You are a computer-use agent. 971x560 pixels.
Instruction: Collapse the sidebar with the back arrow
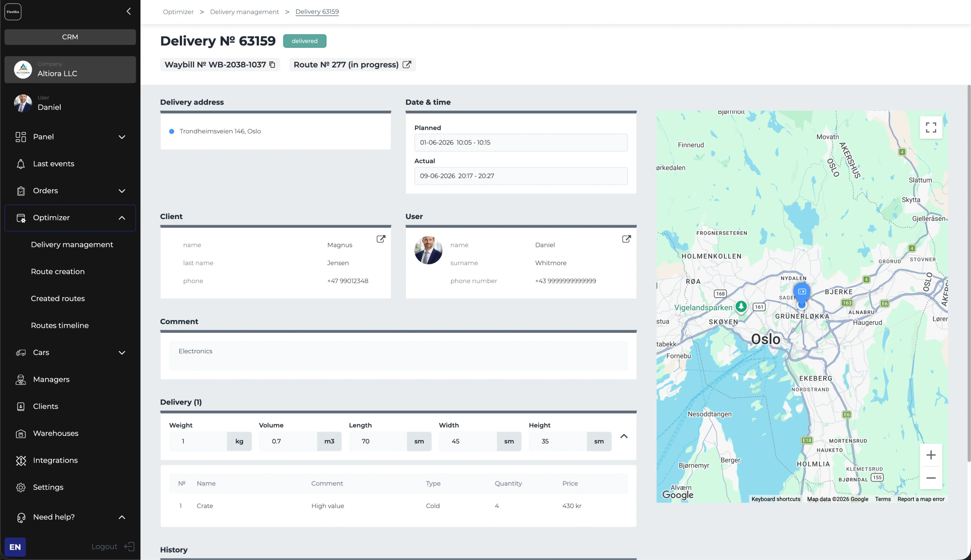click(x=129, y=11)
